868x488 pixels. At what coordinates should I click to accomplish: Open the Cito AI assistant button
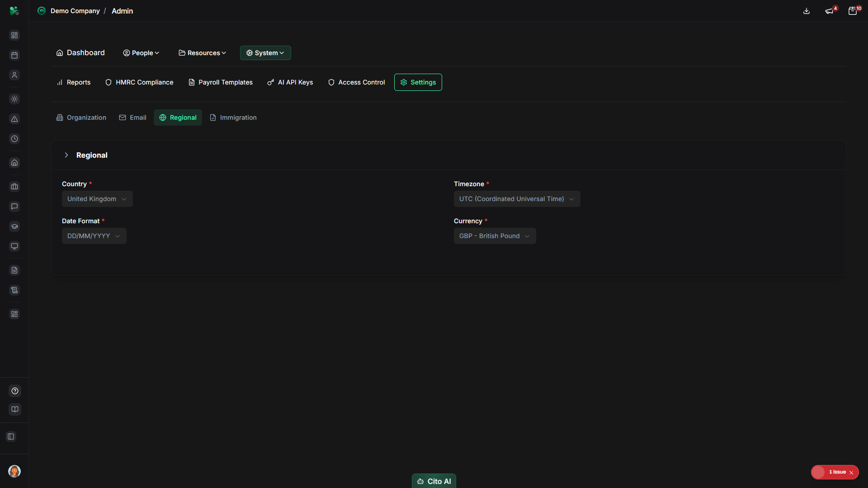pos(434,481)
